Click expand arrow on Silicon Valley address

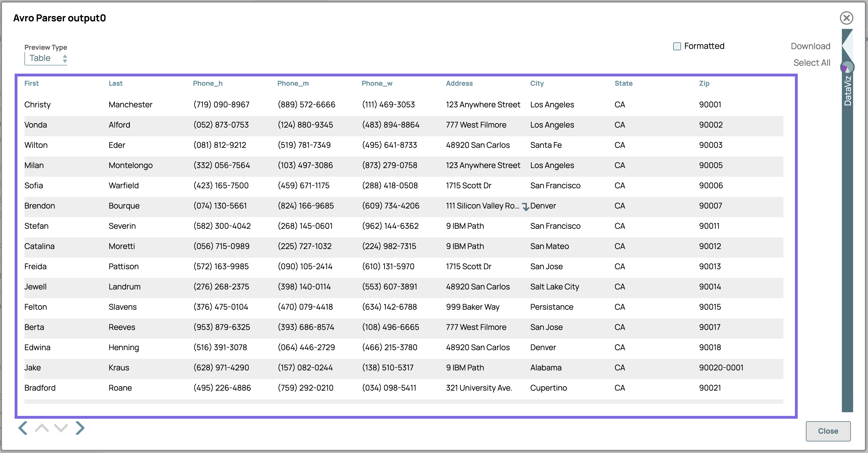pos(525,207)
